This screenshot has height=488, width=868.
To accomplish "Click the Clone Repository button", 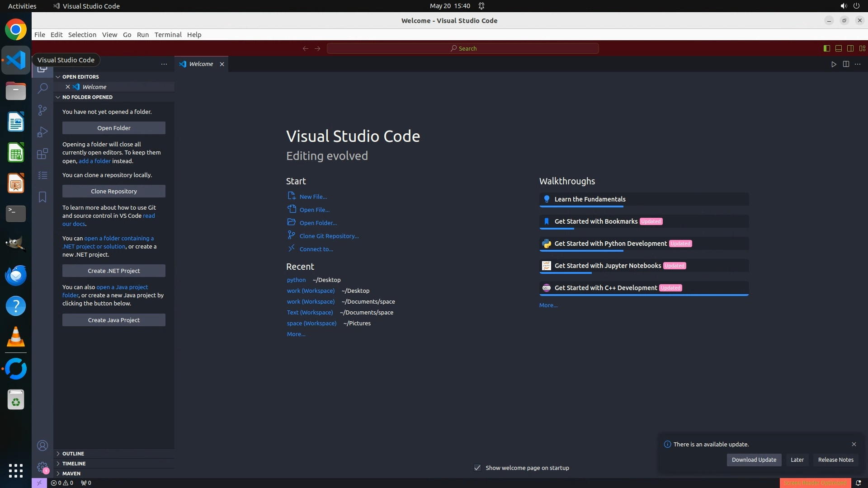I will (x=114, y=191).
